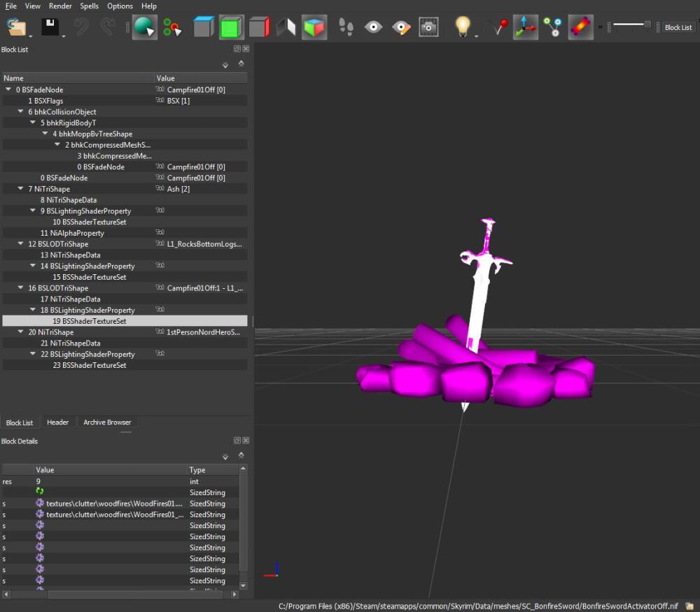Click the green refresh icon in Block Details
700x612 pixels.
tap(40, 491)
